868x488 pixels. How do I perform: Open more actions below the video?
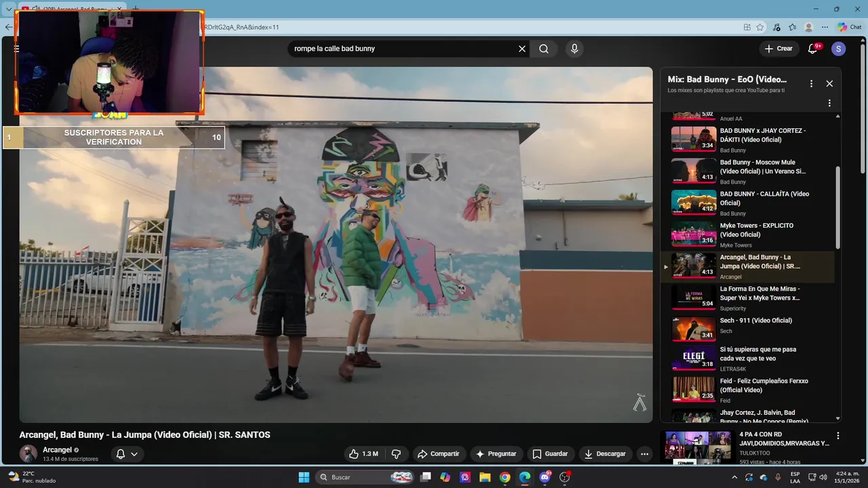644,454
